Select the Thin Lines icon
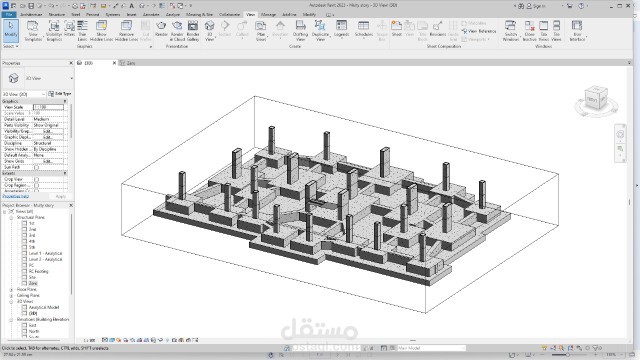This screenshot has width=640, height=360. [x=82, y=31]
